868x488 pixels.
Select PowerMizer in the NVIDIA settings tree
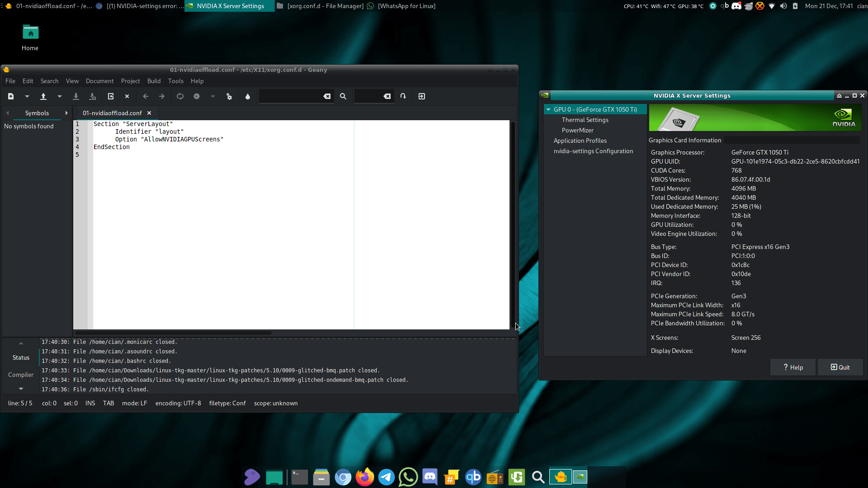point(577,130)
